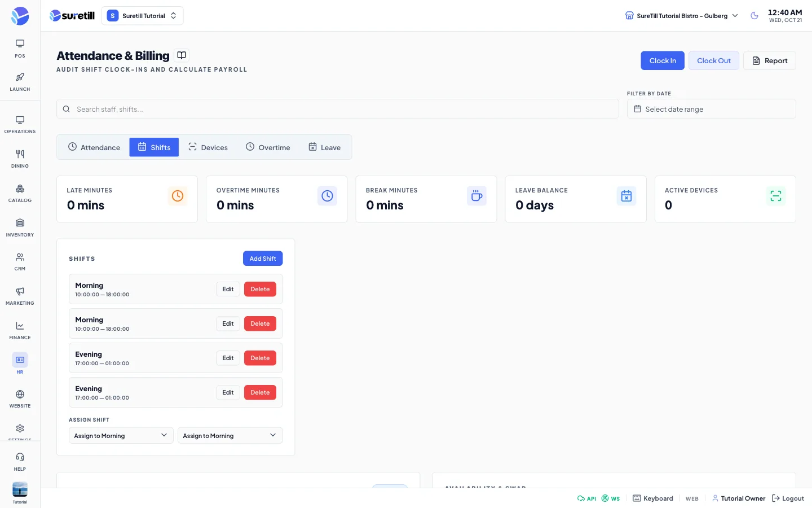Screen dimensions: 812x508
Task: Open the Catalog sidebar section
Action: tap(20, 194)
